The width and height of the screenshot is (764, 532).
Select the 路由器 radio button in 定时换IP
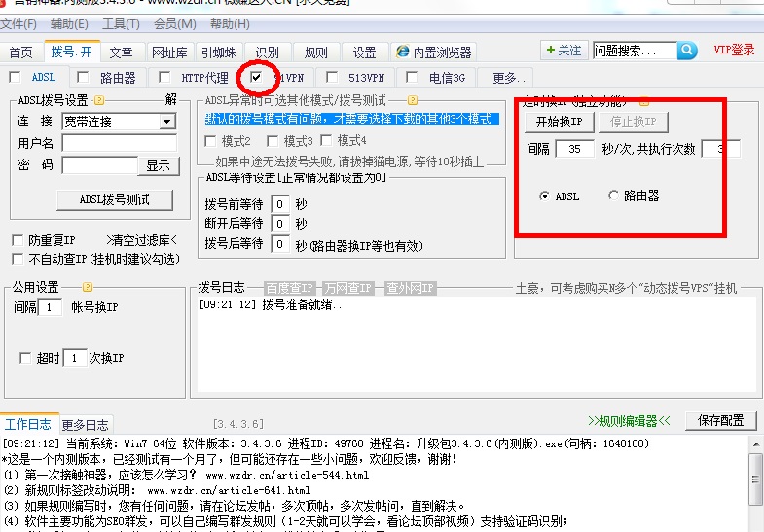(613, 195)
